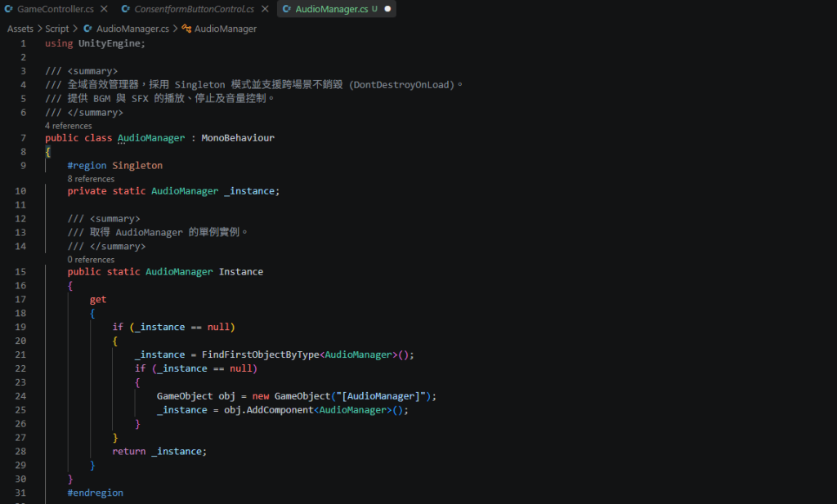Screen dimensions: 837x504
Task: Click 'return _instance;' on line 28
Action: click(159, 452)
